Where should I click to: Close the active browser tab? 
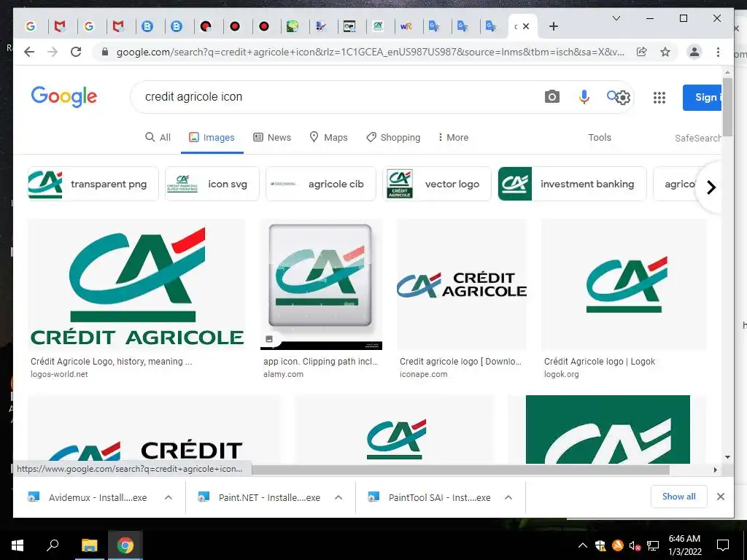pyautogui.click(x=526, y=26)
